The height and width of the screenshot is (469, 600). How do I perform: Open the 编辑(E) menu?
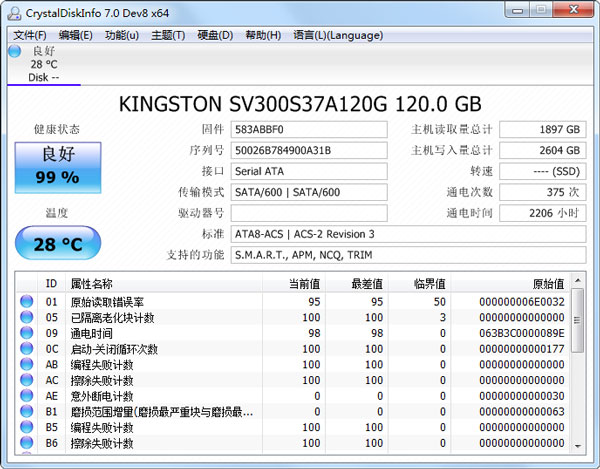[x=75, y=35]
